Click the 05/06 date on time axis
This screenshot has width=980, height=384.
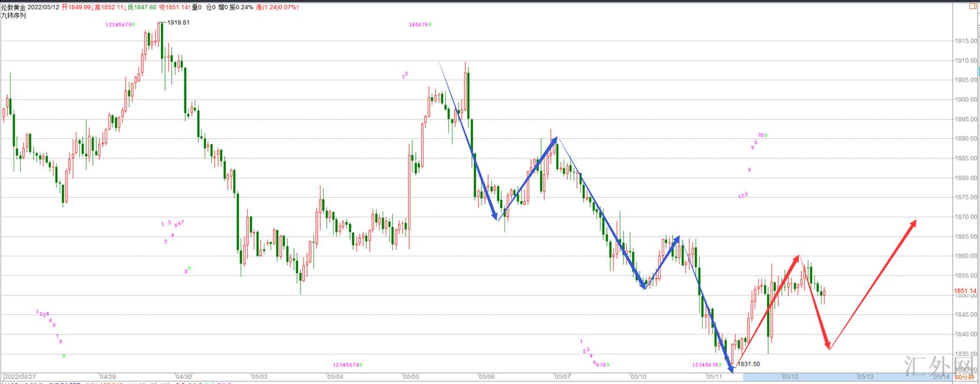487,376
